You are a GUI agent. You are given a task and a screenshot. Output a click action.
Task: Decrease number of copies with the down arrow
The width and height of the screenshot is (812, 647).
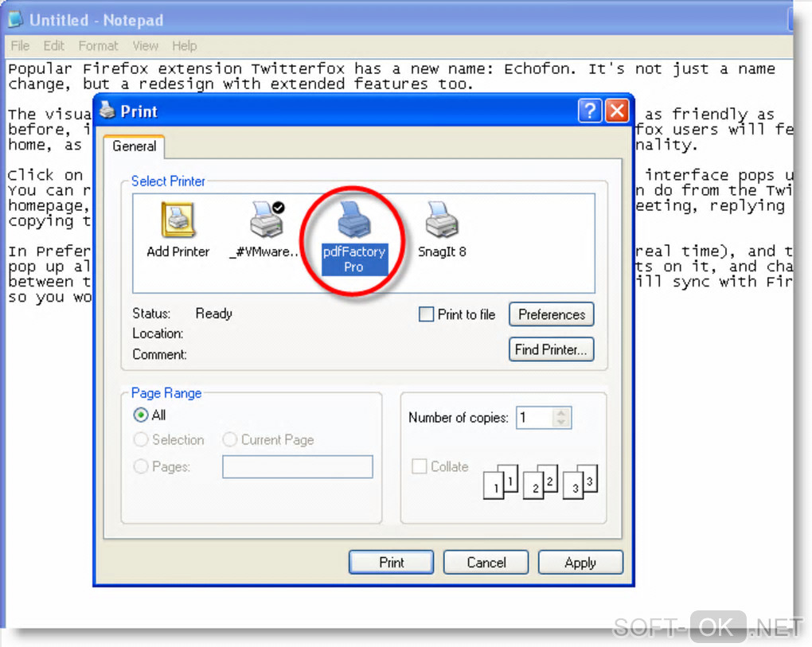point(561,422)
